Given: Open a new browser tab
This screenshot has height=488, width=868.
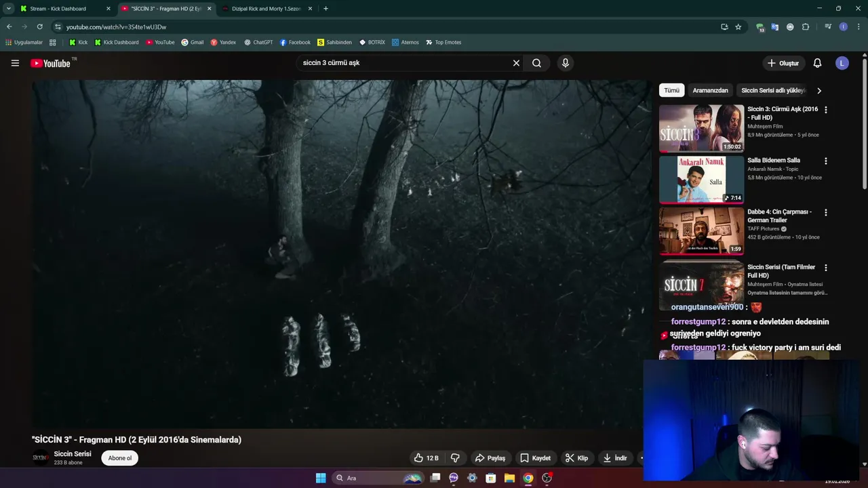Looking at the screenshot, I should pyautogui.click(x=325, y=9).
